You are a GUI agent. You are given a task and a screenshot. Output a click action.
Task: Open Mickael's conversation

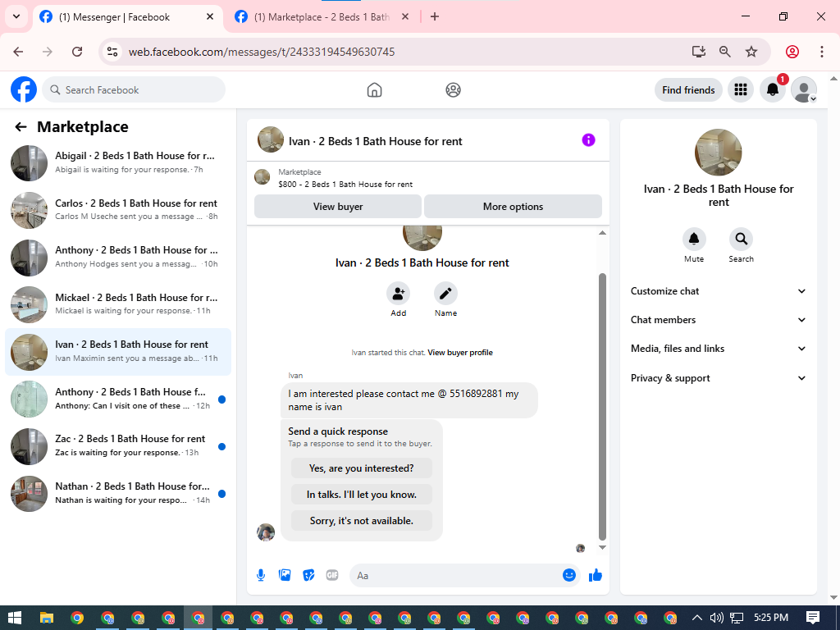click(118, 304)
